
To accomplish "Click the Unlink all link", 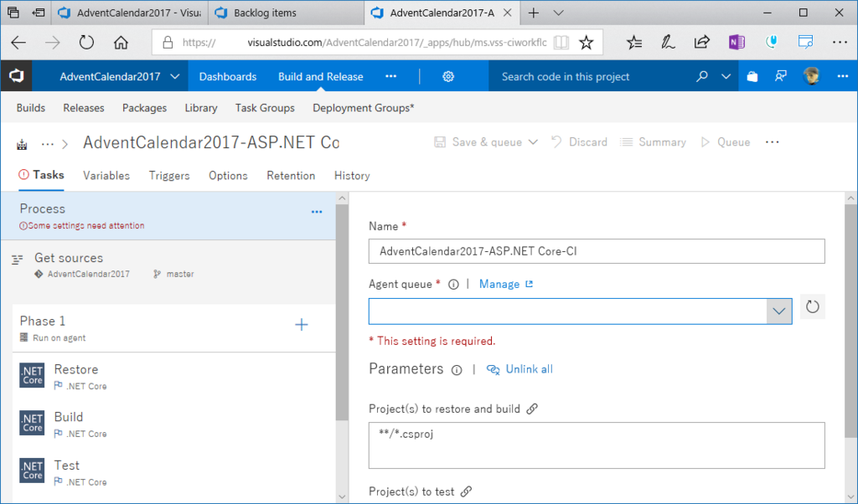I will pyautogui.click(x=519, y=369).
